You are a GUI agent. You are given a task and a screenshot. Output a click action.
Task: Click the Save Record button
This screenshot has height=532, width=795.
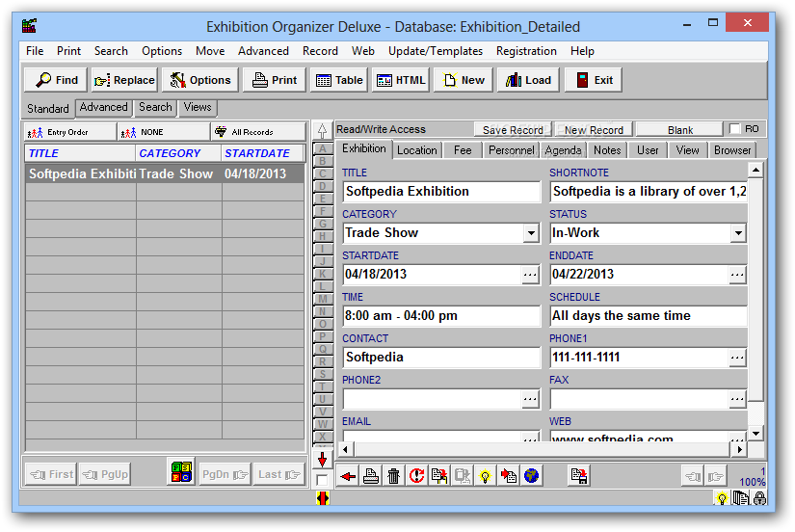pyautogui.click(x=513, y=130)
